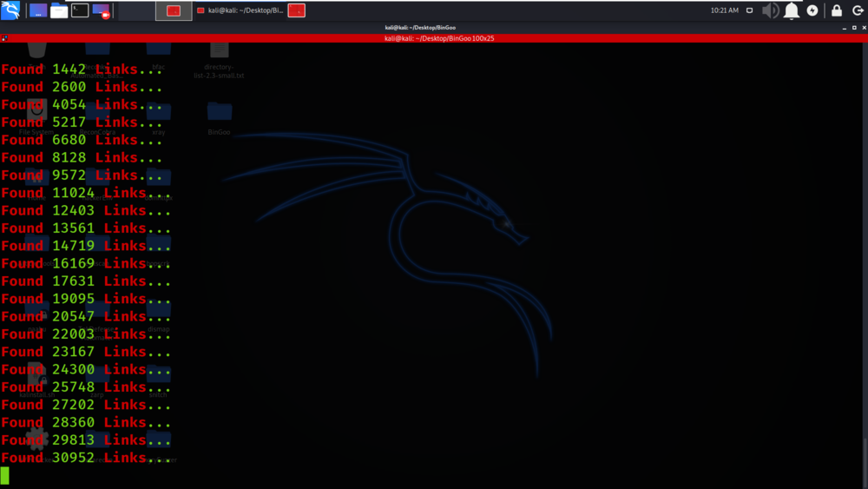Click the screen recorder panel icon
The image size is (868, 489).
point(102,10)
